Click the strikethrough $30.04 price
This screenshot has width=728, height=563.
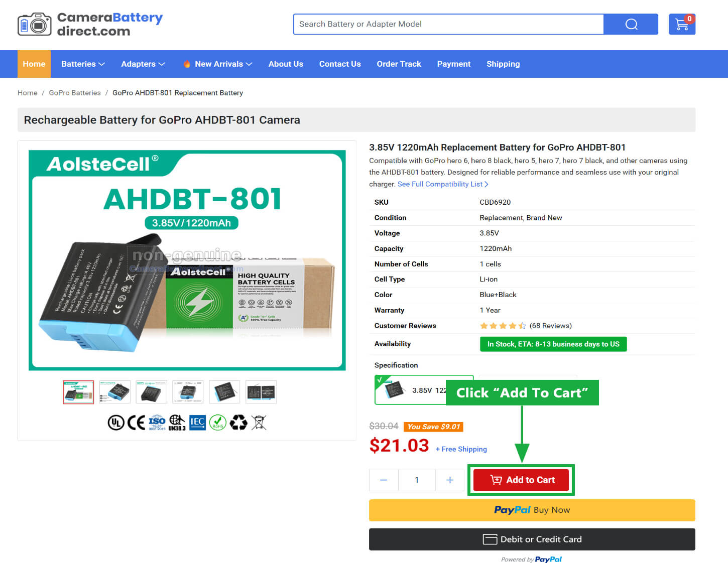384,426
